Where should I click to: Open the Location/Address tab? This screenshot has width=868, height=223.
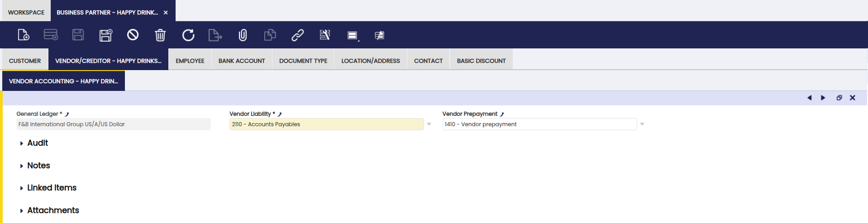coord(370,61)
